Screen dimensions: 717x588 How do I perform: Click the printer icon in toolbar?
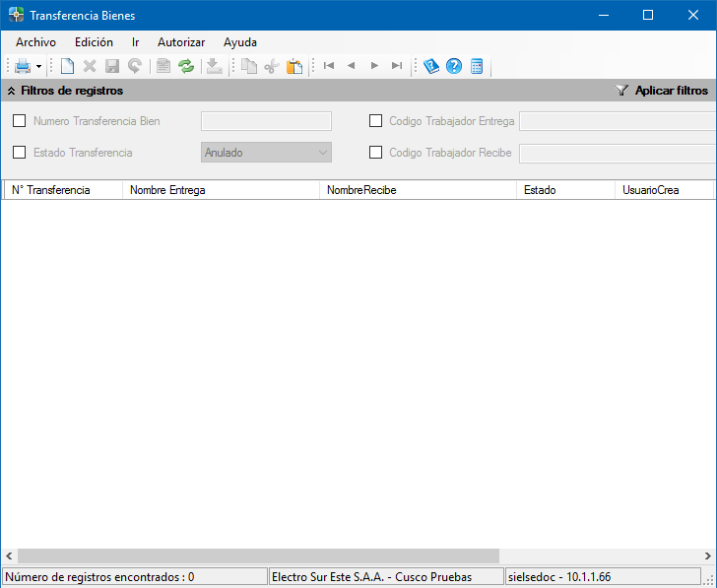point(22,66)
